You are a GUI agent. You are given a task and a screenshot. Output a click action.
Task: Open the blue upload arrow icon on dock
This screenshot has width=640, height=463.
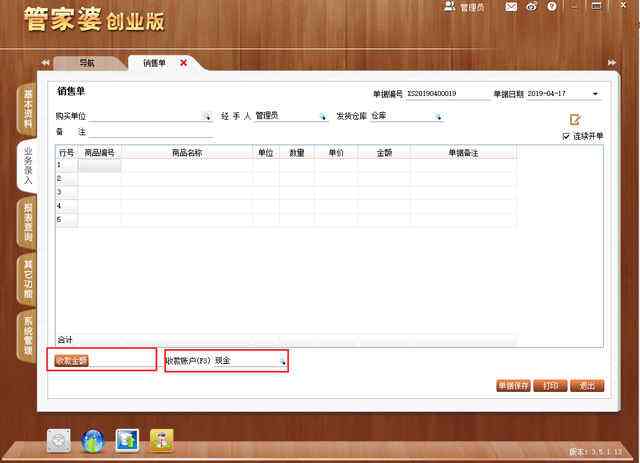127,441
